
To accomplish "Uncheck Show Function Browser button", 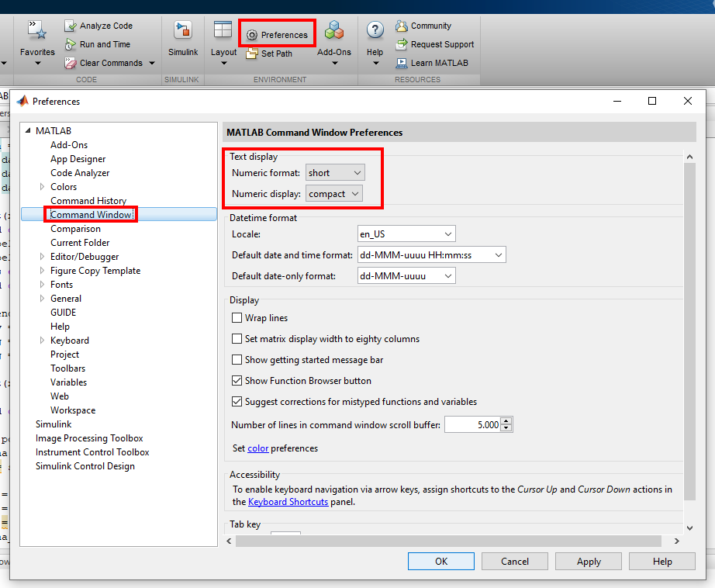I will (x=237, y=380).
